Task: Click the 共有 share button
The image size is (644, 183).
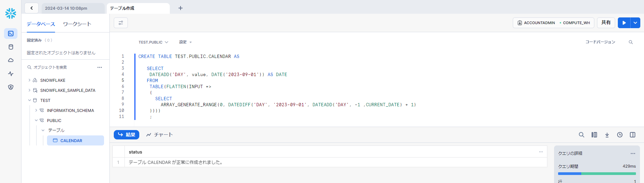Action: click(606, 23)
